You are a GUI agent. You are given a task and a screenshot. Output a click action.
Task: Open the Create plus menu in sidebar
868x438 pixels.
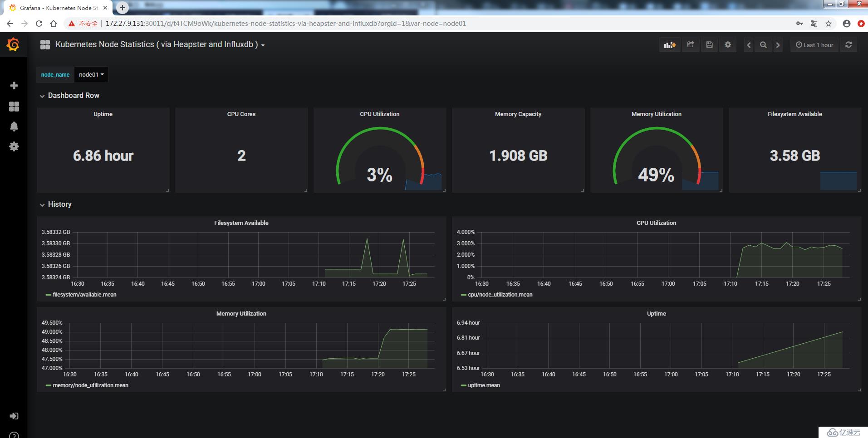click(x=14, y=86)
